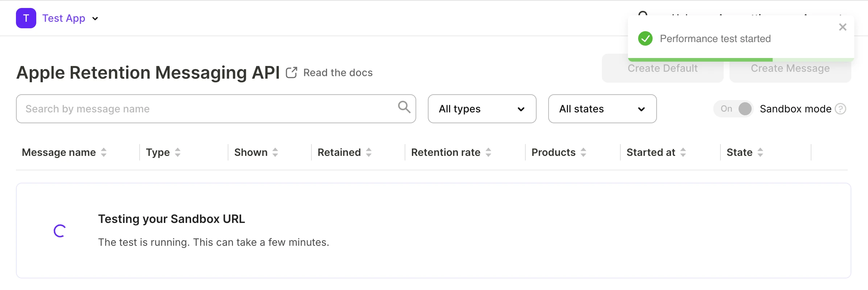
Task: Click the Apple Retention Messaging API title
Action: pos(148,72)
